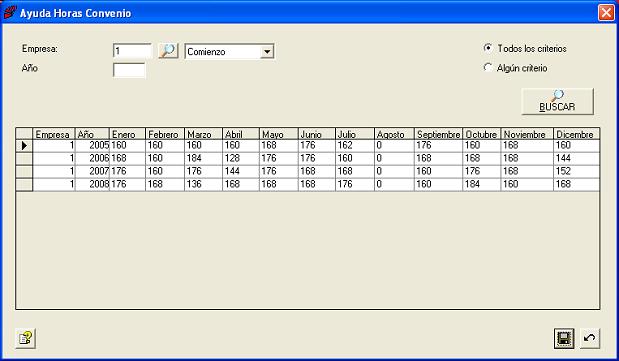This screenshot has height=361, width=619.
Task: Select the row header for year 2008
Action: coord(24,185)
